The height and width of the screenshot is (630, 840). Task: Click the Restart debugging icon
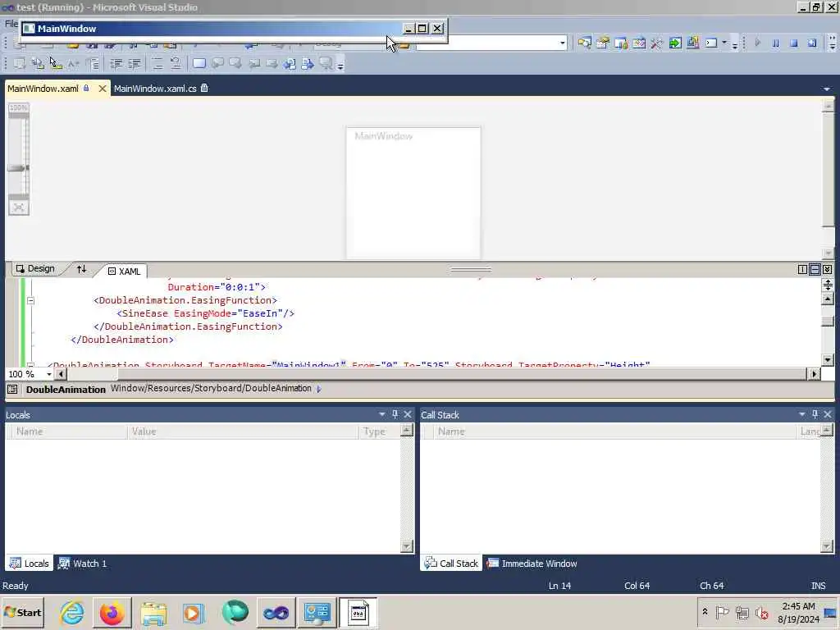(x=812, y=43)
